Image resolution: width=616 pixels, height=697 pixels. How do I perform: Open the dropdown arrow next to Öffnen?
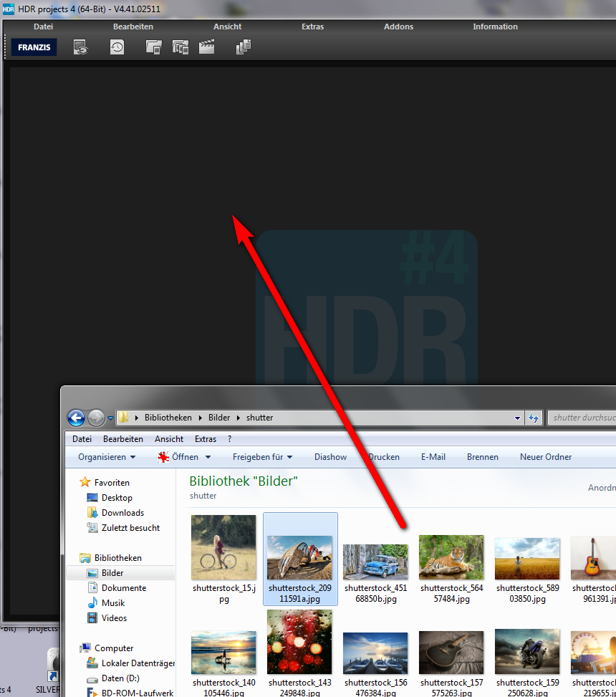208,457
